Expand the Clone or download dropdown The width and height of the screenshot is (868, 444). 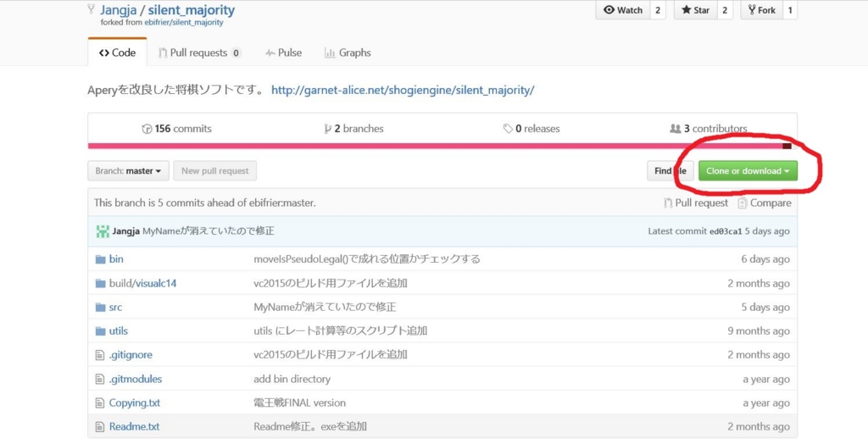tap(748, 170)
